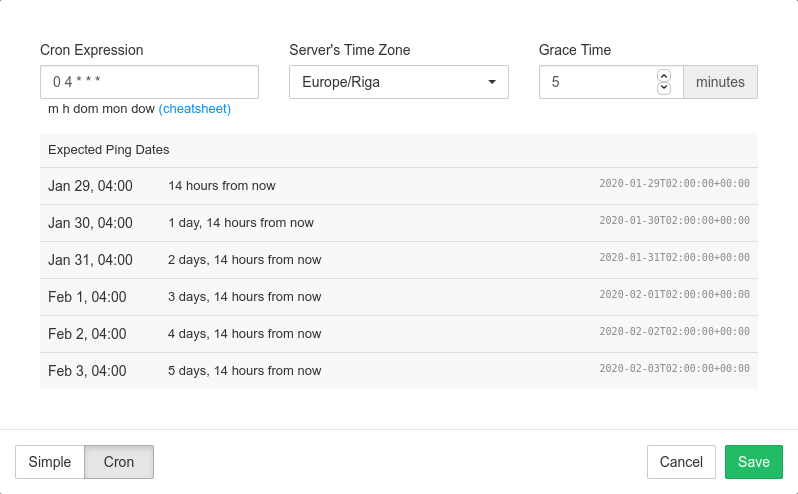Click the grace time decrement arrow
This screenshot has height=494, width=798.
point(663,89)
